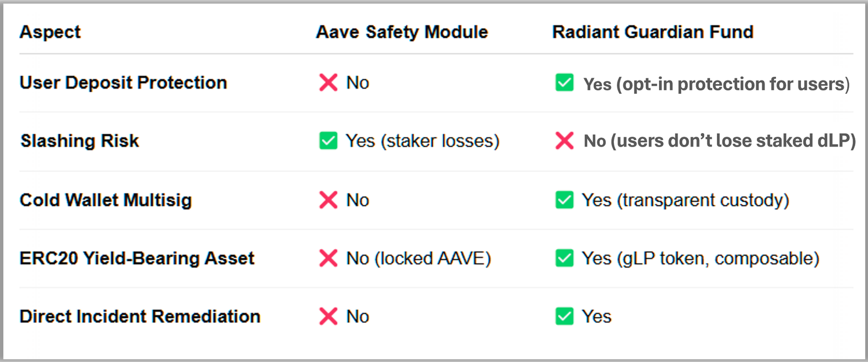This screenshot has height=362, width=868.
Task: Click the red X in Radiant's Slashing Risk cell
Action: pyautogui.click(x=564, y=141)
